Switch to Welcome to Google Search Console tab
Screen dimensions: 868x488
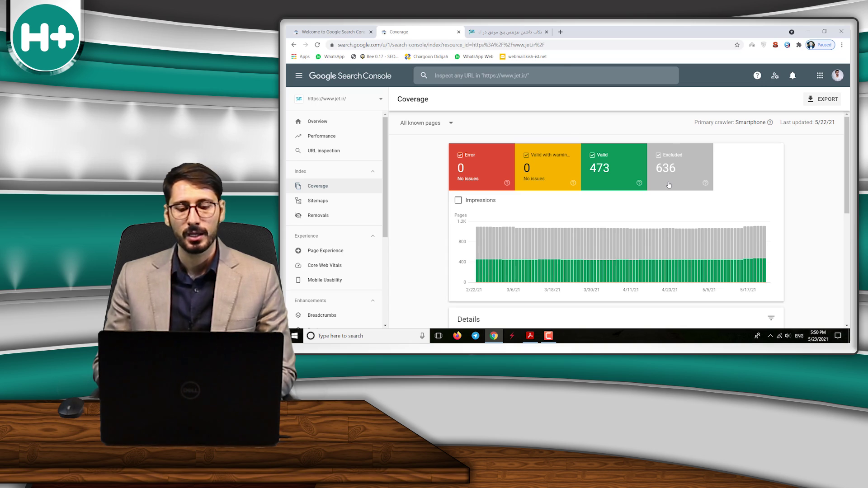click(x=332, y=32)
